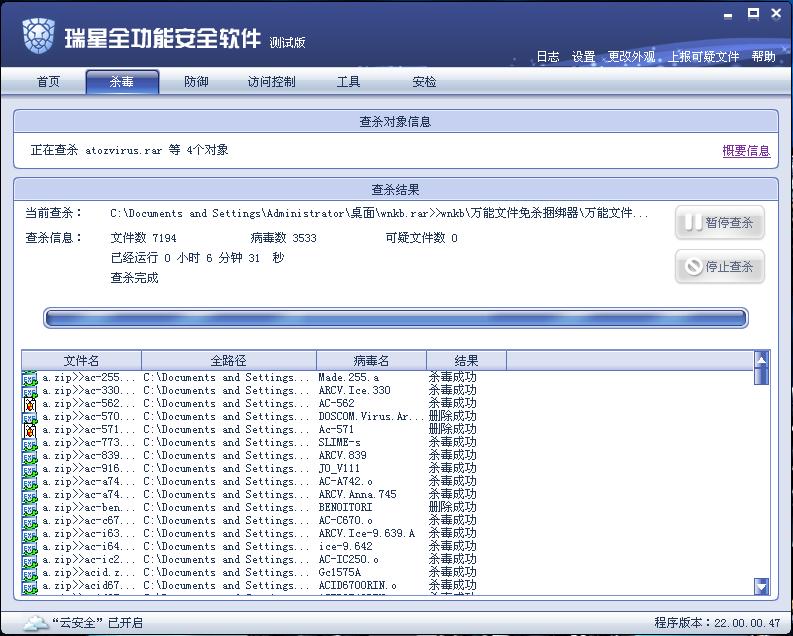
Task: Click the results list scroll-up arrow
Action: (761, 358)
